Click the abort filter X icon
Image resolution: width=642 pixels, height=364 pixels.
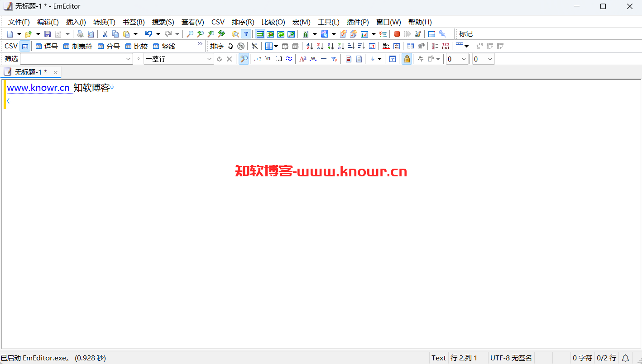pos(230,59)
